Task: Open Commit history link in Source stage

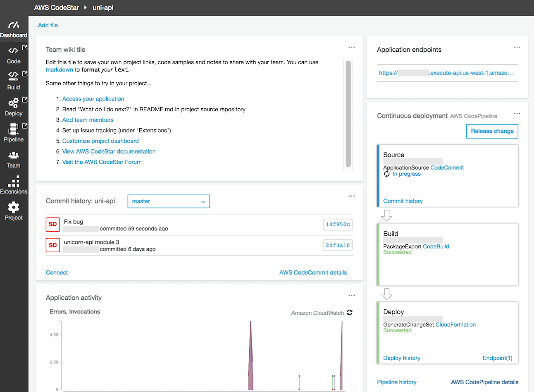Action: (403, 201)
